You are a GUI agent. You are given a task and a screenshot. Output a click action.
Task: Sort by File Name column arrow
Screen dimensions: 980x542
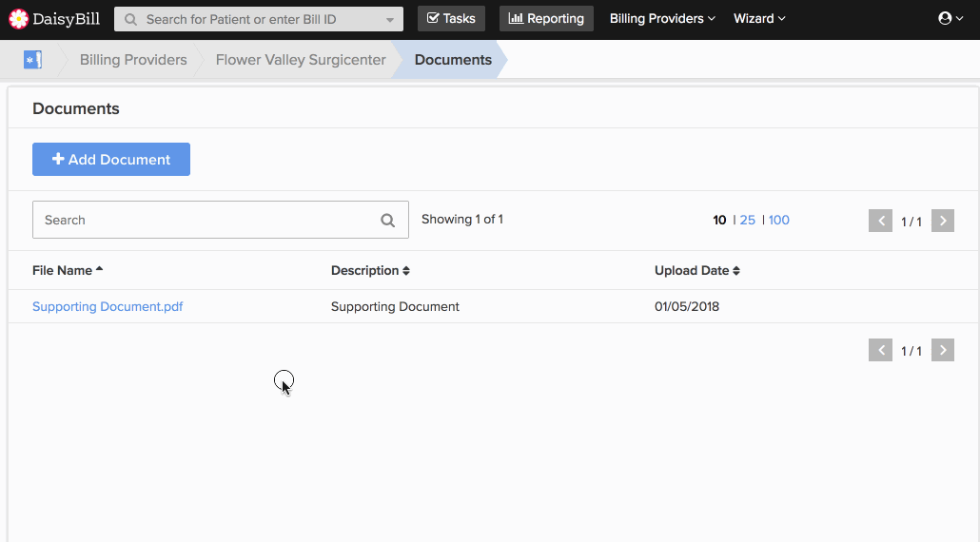tap(99, 269)
